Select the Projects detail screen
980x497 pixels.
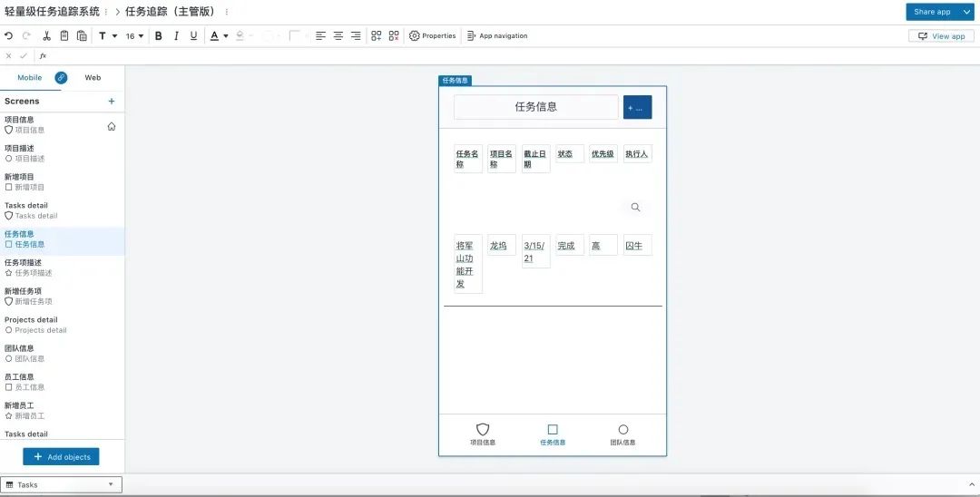pos(63,325)
